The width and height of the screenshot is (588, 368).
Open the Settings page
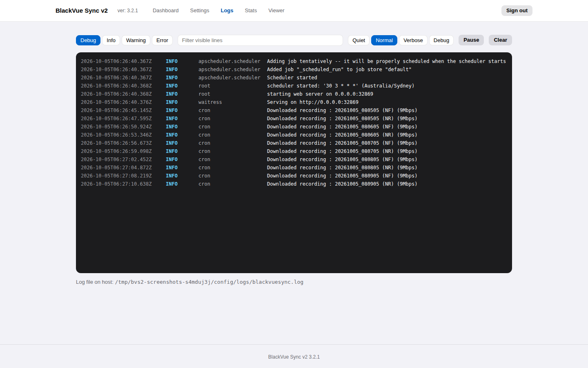(200, 11)
